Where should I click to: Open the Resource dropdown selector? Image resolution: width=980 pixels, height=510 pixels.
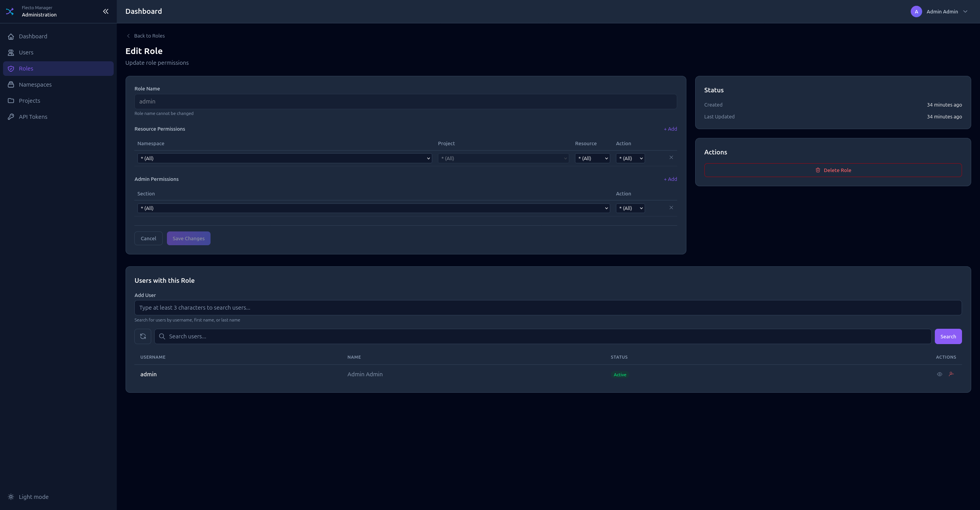[592, 158]
